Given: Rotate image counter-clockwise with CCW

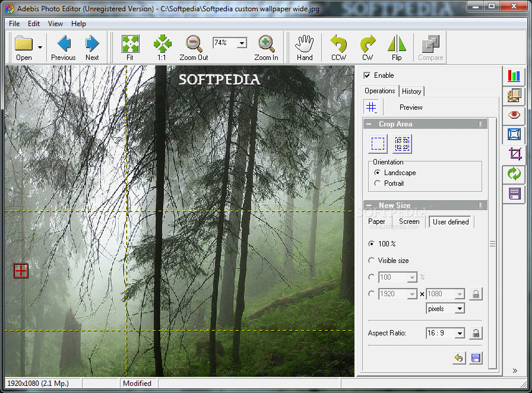Looking at the screenshot, I should click(x=338, y=47).
